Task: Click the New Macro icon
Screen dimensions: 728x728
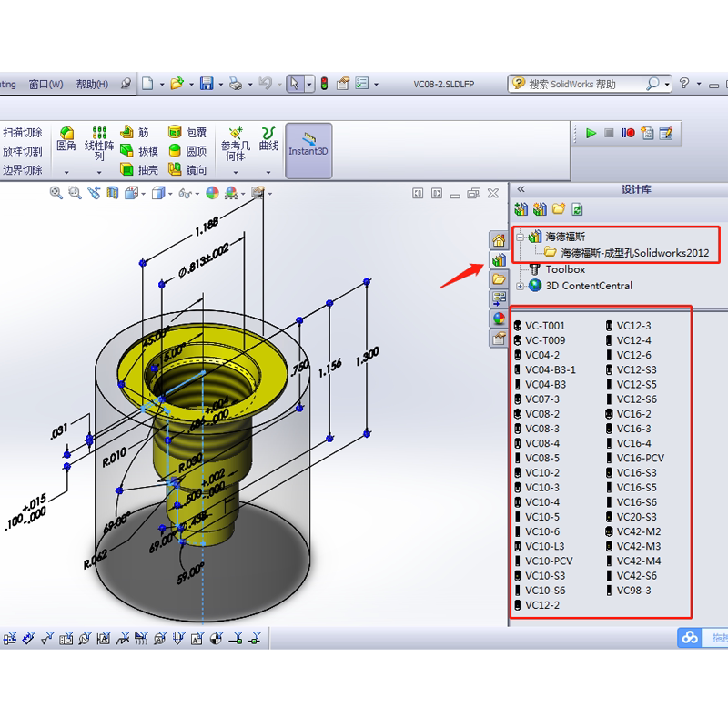Action: pyautogui.click(x=647, y=133)
